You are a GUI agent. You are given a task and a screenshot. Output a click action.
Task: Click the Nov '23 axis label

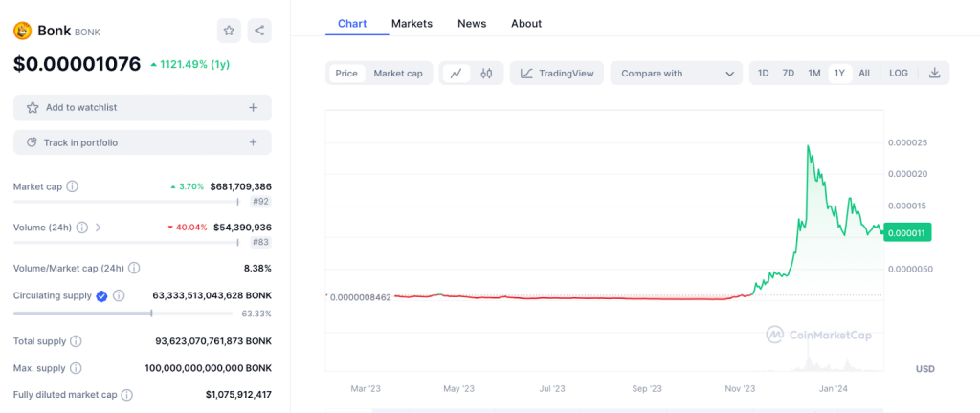(741, 389)
